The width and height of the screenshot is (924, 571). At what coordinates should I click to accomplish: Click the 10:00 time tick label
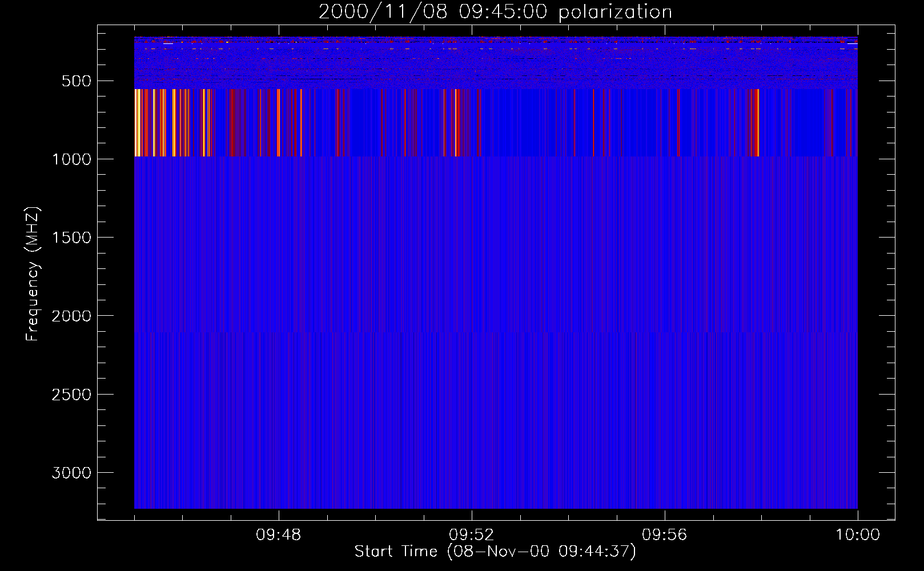[x=858, y=535]
